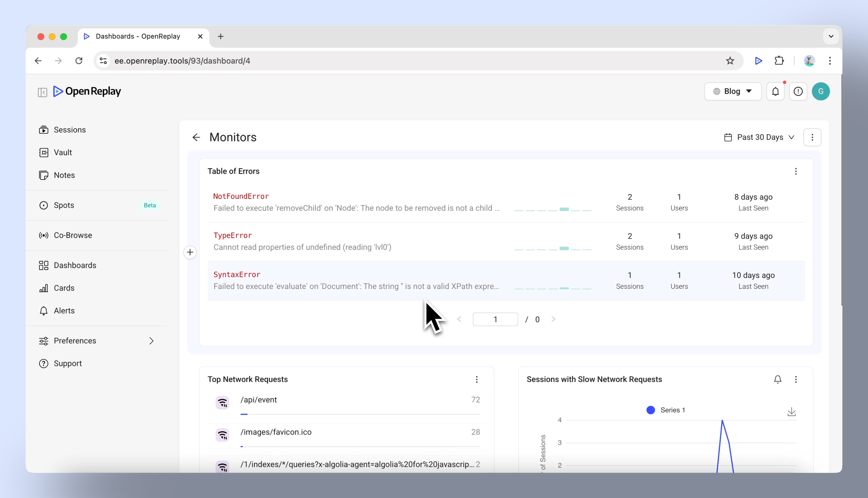The image size is (868, 498).
Task: Set alert on Slow Network Requests card
Action: click(778, 379)
